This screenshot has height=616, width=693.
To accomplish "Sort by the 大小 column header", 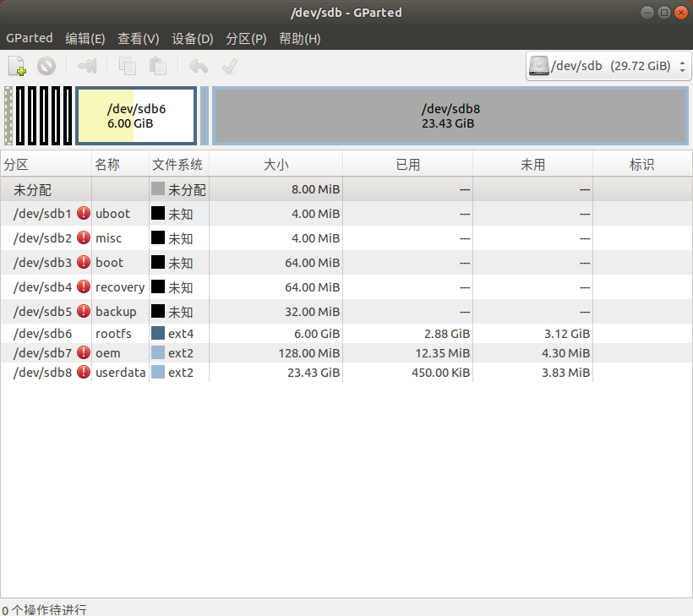I will [276, 165].
